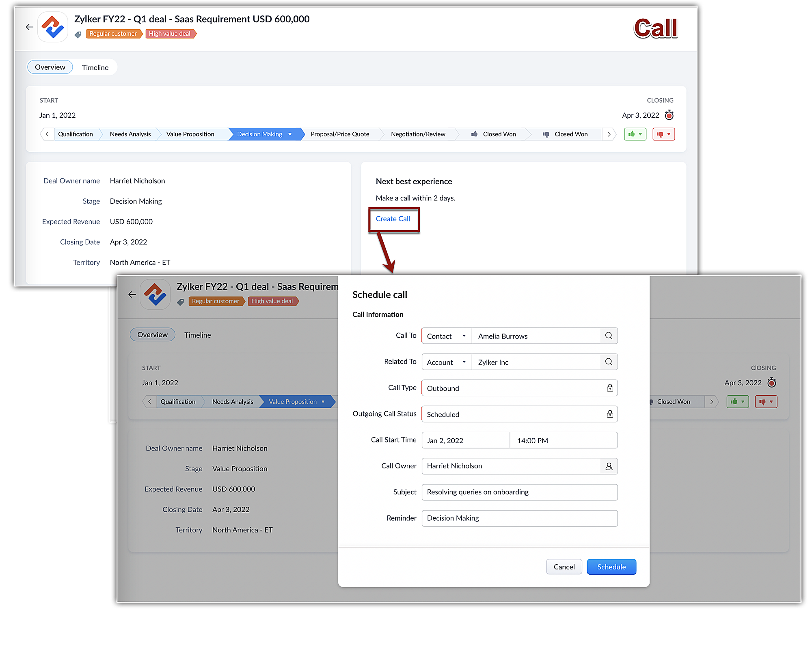Click the back arrow beside the deal logo
The height and width of the screenshot is (651, 812).
pos(30,27)
